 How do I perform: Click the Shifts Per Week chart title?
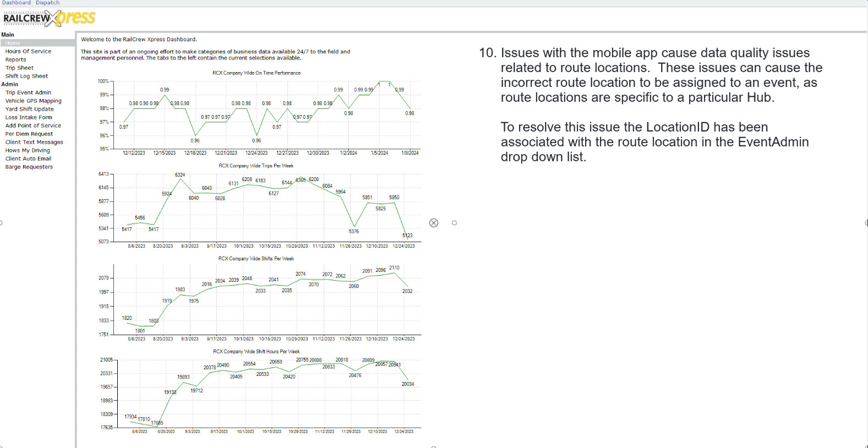pos(256,259)
